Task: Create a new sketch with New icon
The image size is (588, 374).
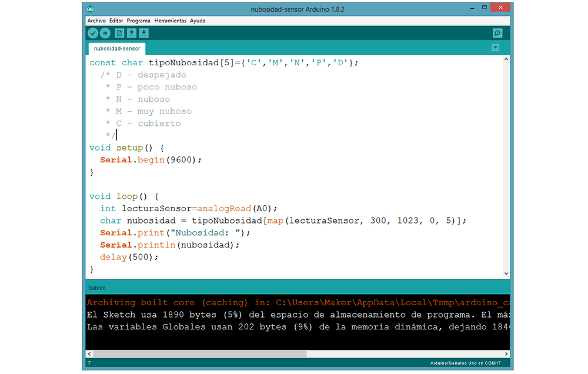Action: click(119, 34)
